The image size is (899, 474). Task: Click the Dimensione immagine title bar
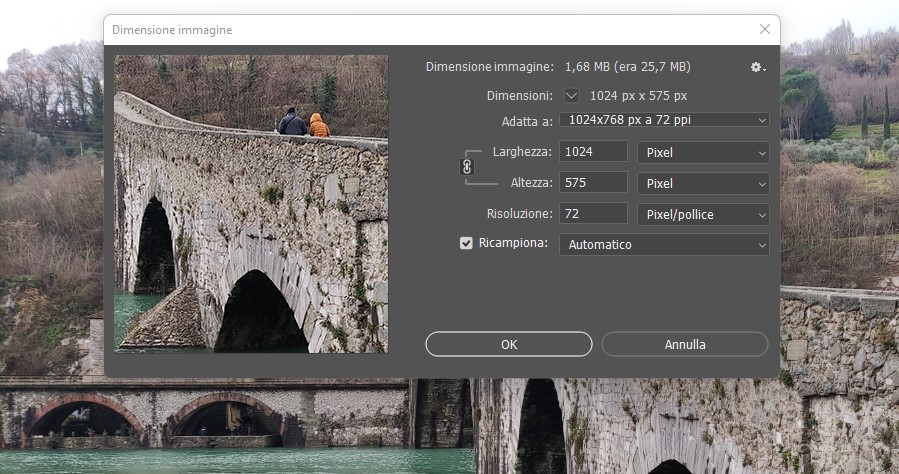[x=400, y=30]
